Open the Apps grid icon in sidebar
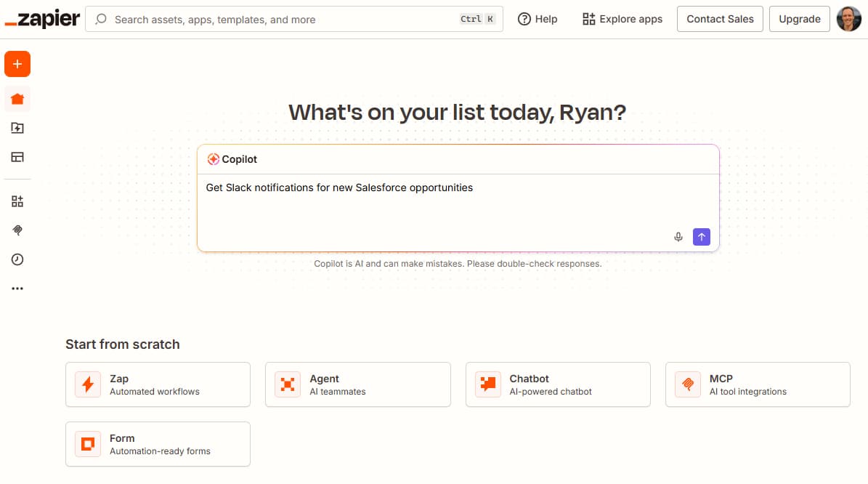The image size is (868, 484). pyautogui.click(x=17, y=201)
